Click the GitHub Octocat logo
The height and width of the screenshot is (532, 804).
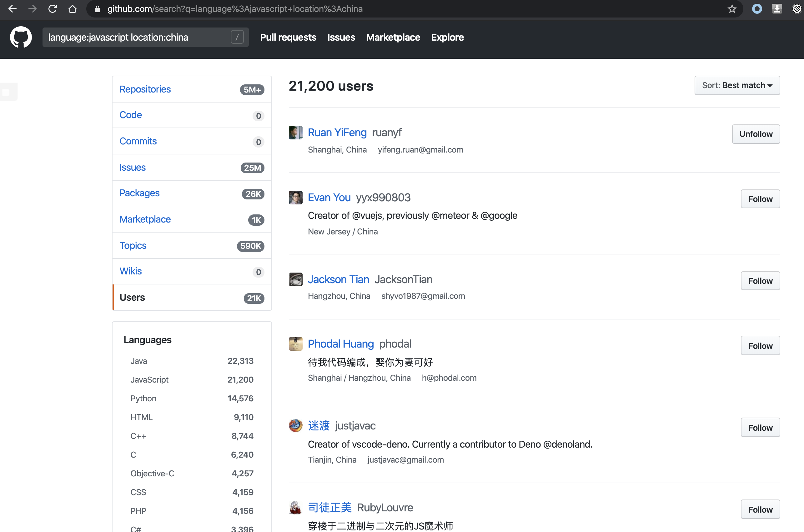point(21,37)
